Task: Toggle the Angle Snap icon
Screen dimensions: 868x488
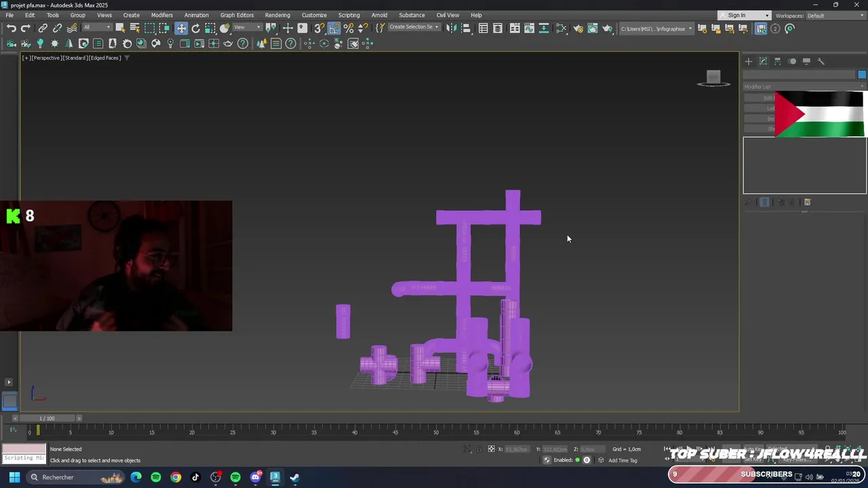Action: point(334,28)
